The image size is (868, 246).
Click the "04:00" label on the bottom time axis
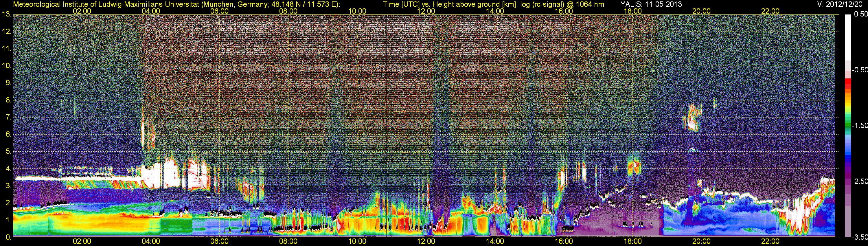pyautogui.click(x=151, y=241)
